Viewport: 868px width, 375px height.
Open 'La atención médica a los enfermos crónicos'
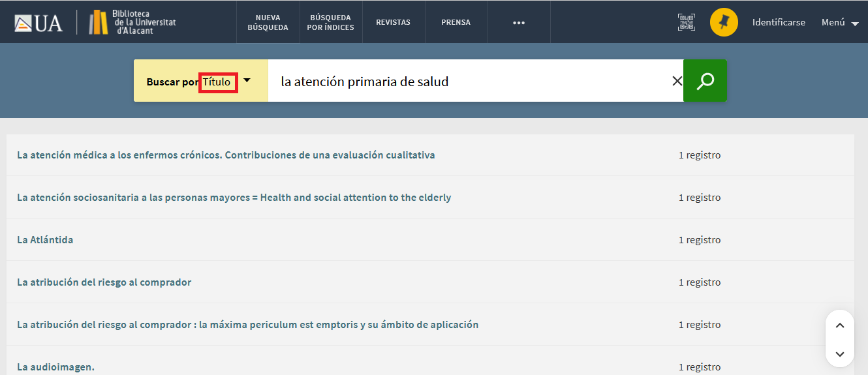click(226, 155)
